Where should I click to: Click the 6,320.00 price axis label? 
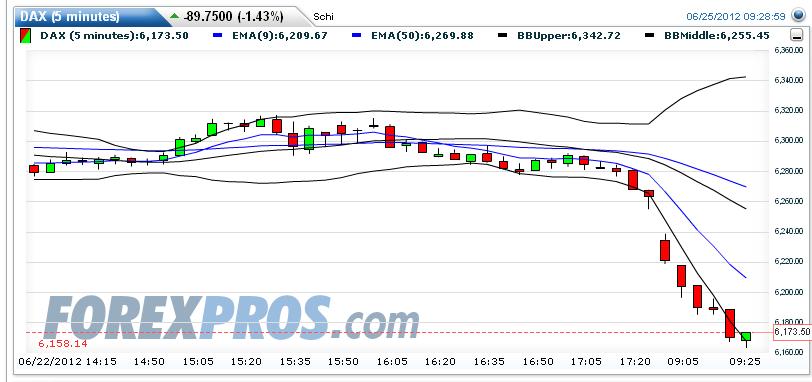[788, 110]
